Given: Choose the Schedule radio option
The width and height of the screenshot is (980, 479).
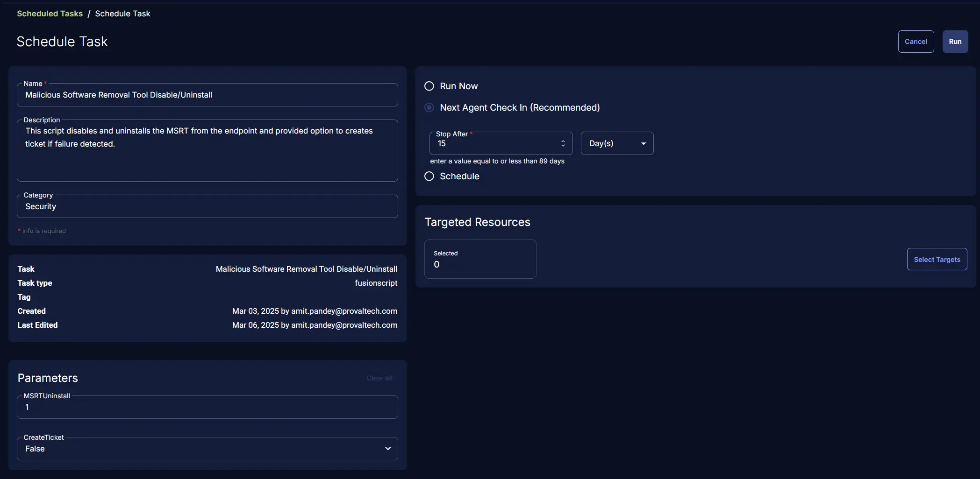Looking at the screenshot, I should (429, 176).
